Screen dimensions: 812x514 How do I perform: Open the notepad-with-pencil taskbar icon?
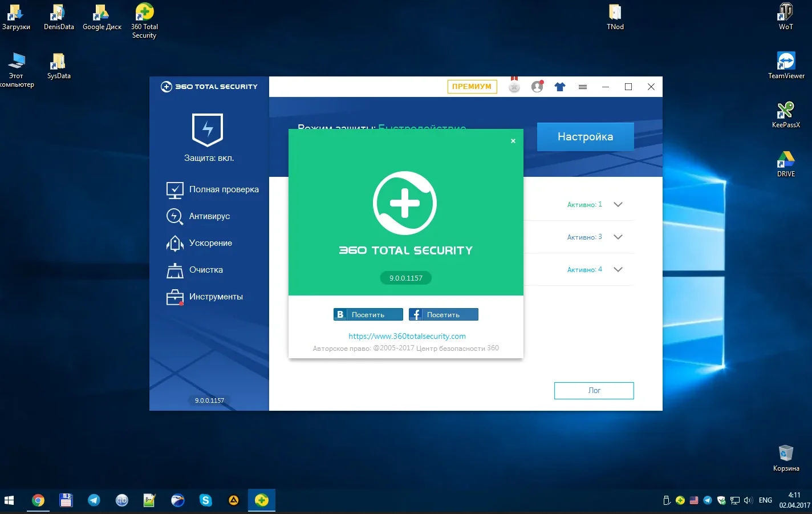[149, 500]
